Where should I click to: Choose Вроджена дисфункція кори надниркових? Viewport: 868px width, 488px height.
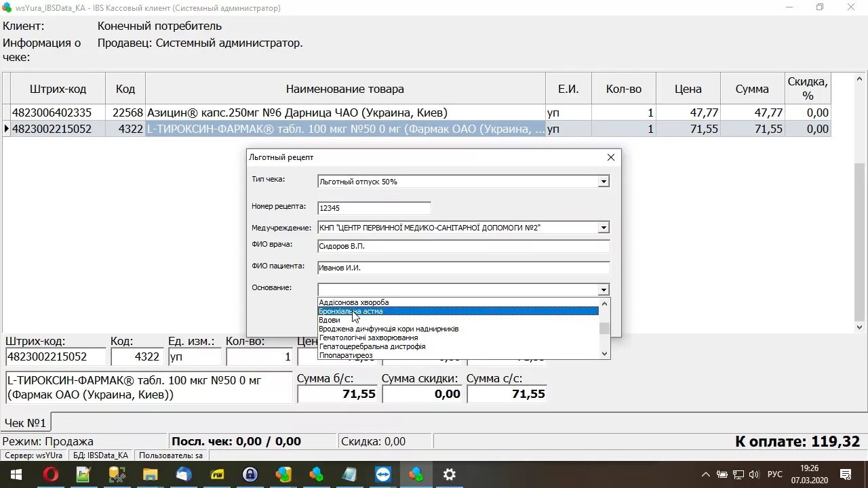pos(458,329)
